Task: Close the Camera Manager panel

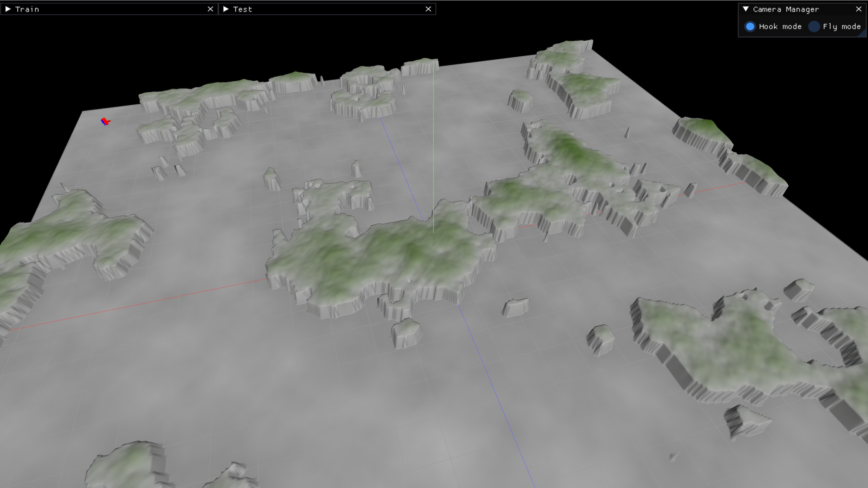Action: click(859, 9)
